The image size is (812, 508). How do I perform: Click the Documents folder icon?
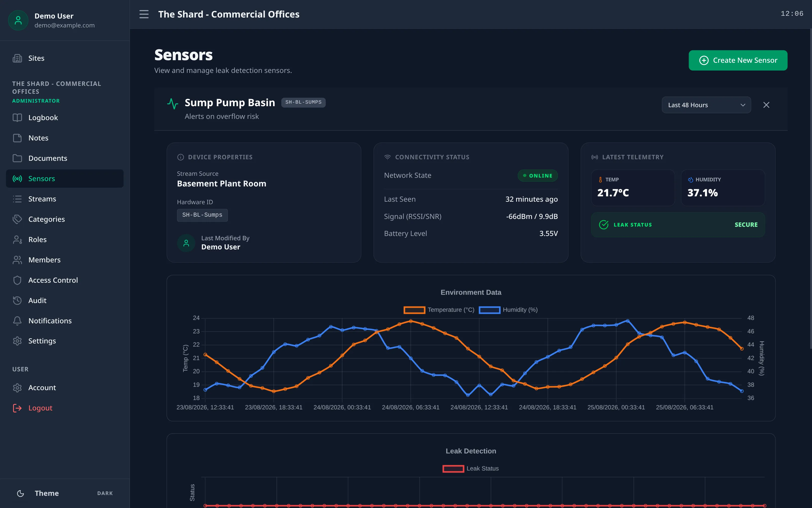(17, 158)
